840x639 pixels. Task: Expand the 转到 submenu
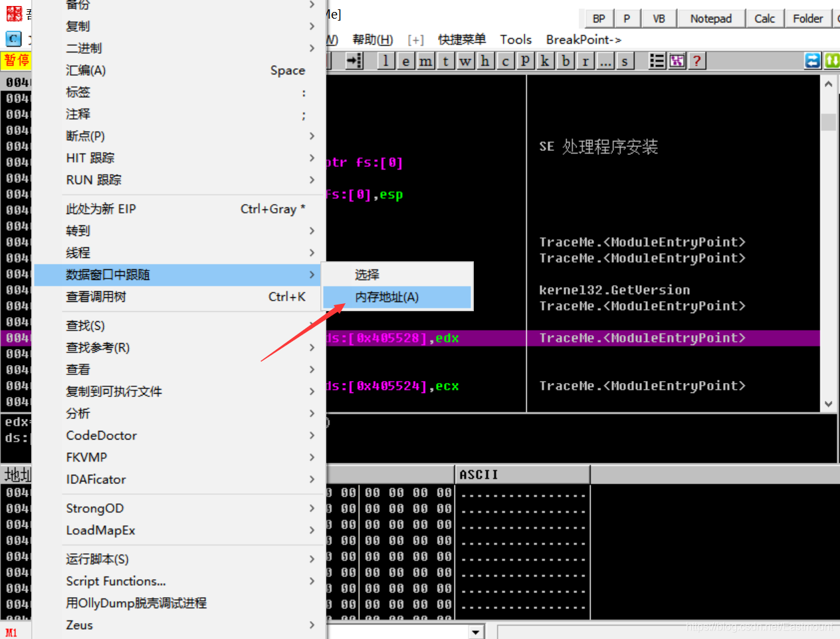tap(179, 231)
